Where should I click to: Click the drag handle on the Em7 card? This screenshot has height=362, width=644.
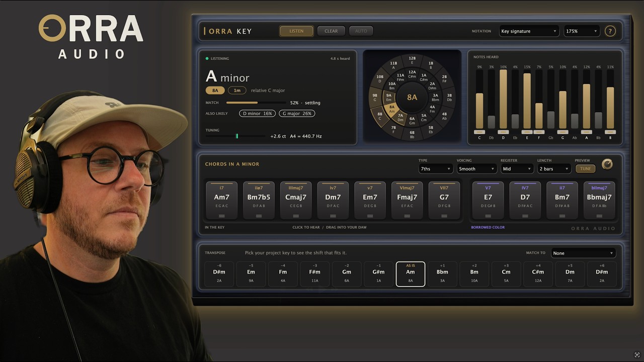tap(370, 216)
